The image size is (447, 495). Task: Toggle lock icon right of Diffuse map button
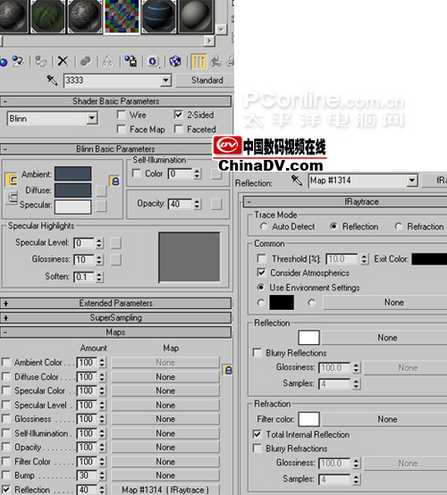click(x=115, y=181)
